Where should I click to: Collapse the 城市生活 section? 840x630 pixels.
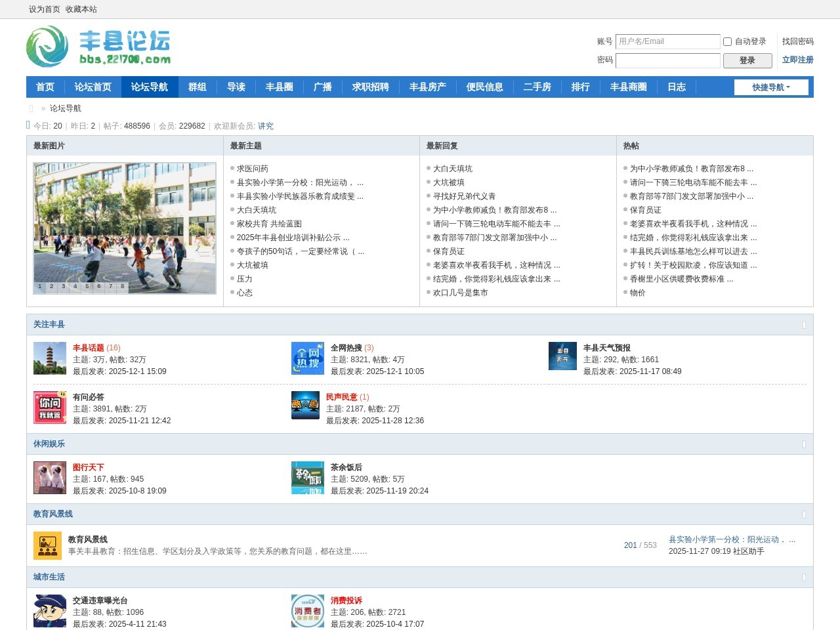point(804,577)
